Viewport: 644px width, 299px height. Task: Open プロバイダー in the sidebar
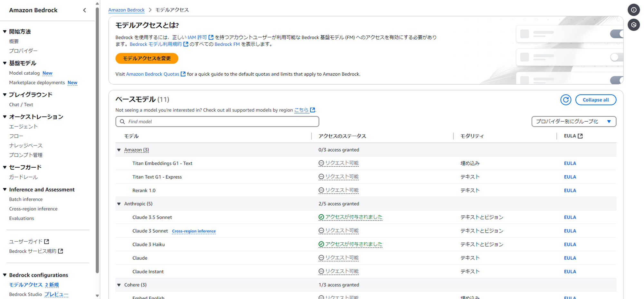click(x=23, y=51)
